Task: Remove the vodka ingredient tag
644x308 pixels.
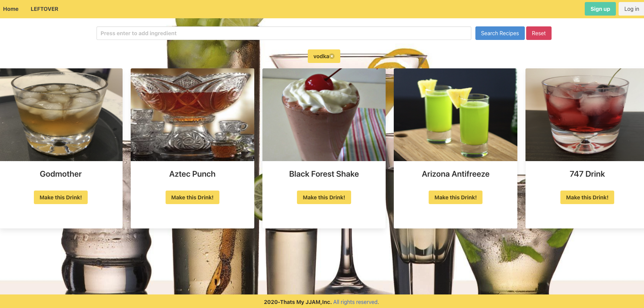Action: click(332, 57)
